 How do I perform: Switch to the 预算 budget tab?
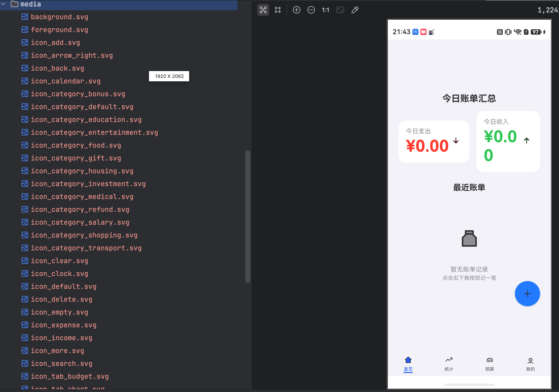point(490,364)
